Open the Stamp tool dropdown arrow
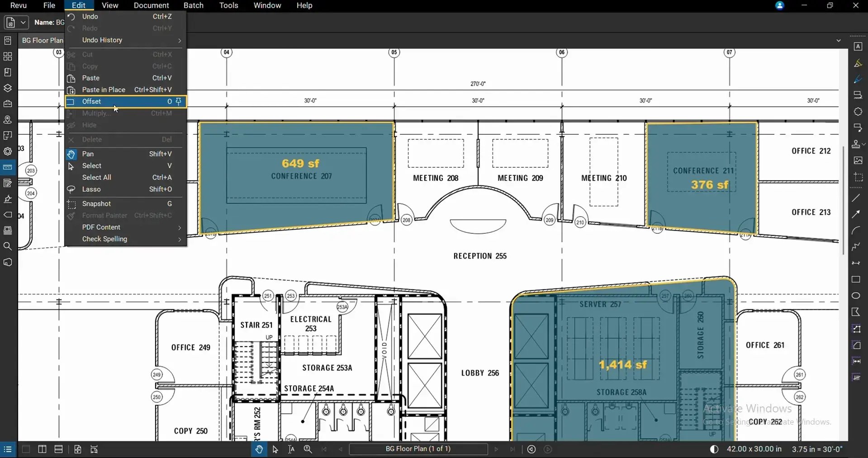 [x=864, y=144]
